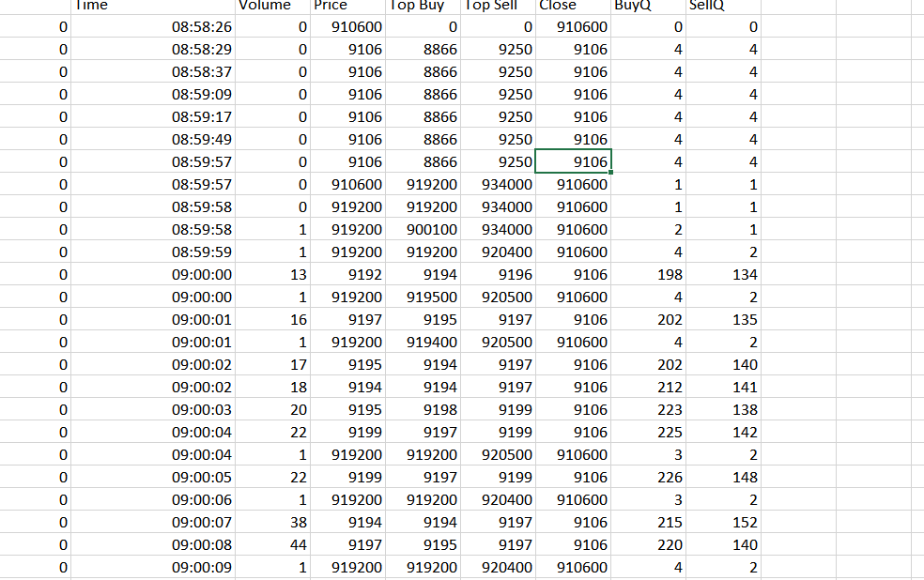Image resolution: width=924 pixels, height=580 pixels.
Task: Click the SellQ cell showing 152
Action: (x=723, y=522)
